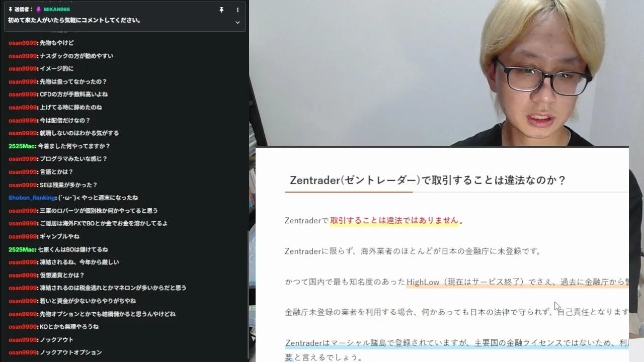Select chat message ナスダックの方が勧めやすい
The image size is (644, 362).
[76, 56]
